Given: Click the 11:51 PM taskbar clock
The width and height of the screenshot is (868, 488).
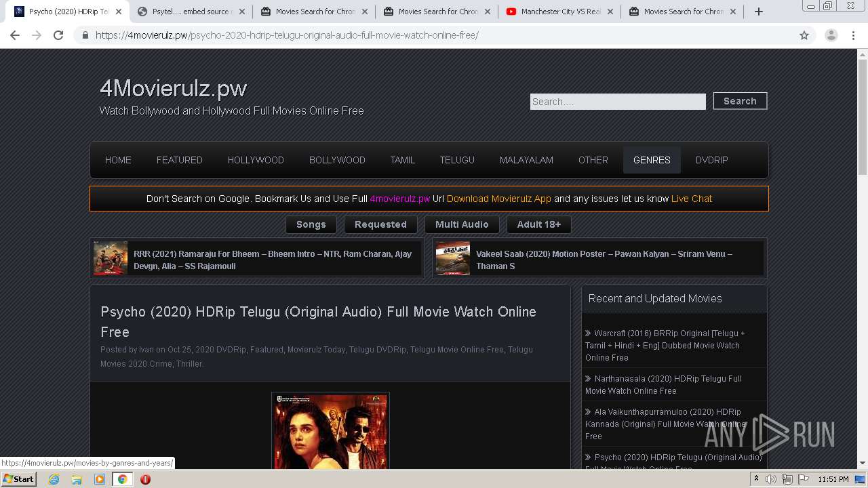Looking at the screenshot, I should click(833, 479).
